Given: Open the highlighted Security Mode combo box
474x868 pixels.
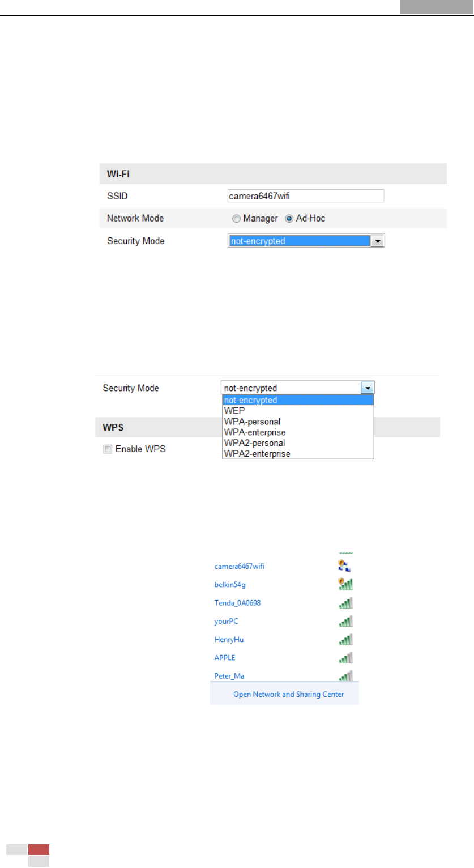Looking at the screenshot, I should (306, 241).
